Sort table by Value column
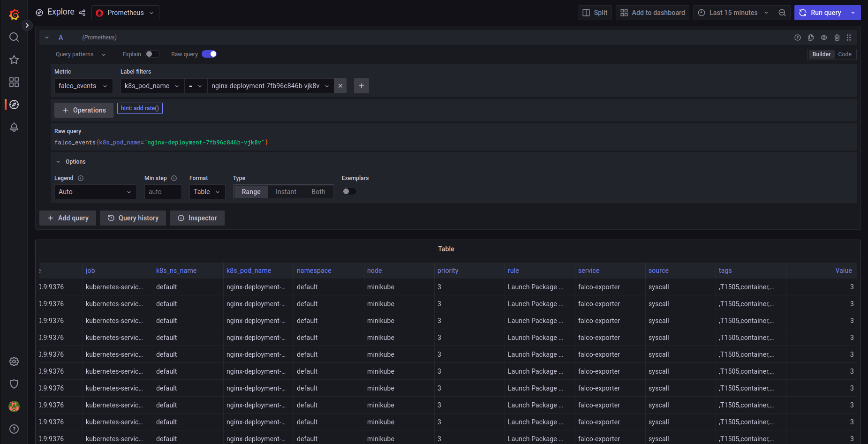The height and width of the screenshot is (444, 868). [x=844, y=271]
